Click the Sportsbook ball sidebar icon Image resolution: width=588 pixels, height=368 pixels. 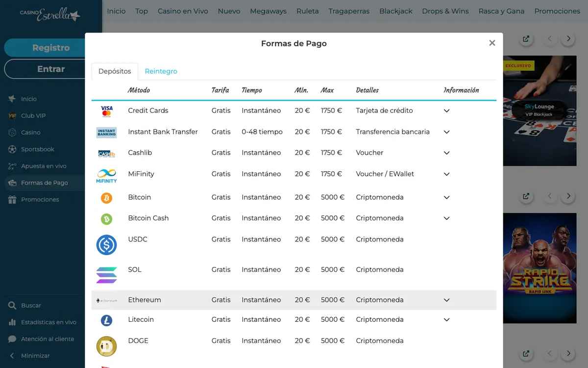point(12,149)
